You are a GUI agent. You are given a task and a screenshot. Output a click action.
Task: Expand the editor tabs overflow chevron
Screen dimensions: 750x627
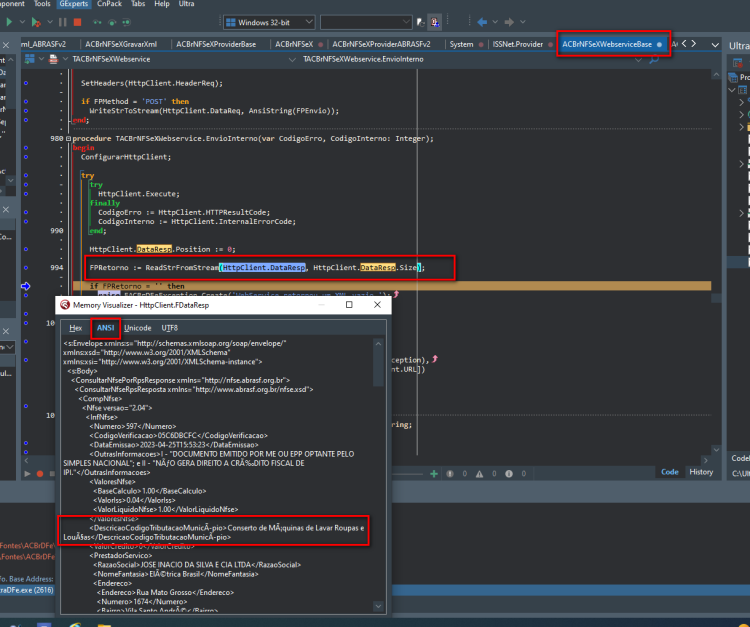(x=715, y=45)
